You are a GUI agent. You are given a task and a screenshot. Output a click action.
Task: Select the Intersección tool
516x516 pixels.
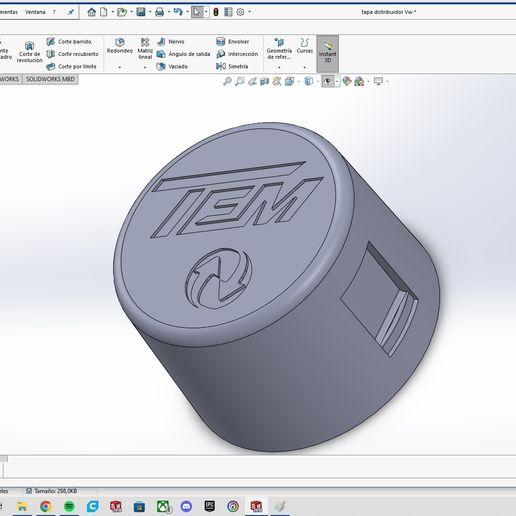tap(237, 54)
